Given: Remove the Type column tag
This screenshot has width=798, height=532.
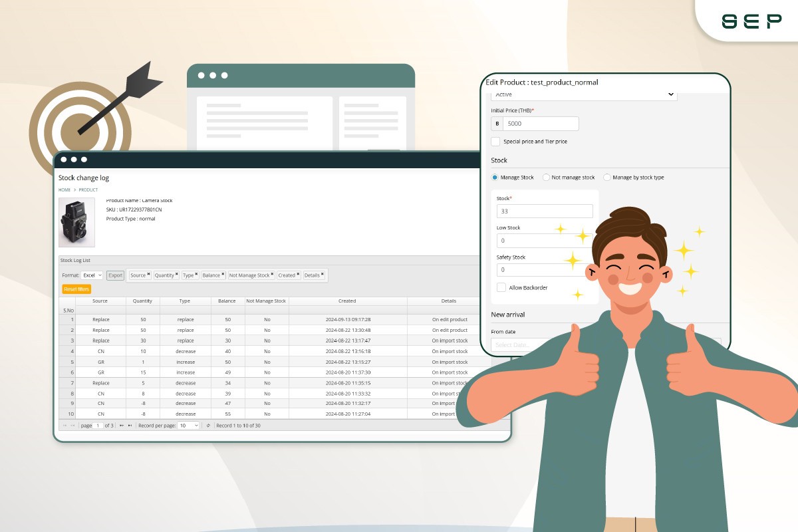Looking at the screenshot, I should [x=196, y=274].
